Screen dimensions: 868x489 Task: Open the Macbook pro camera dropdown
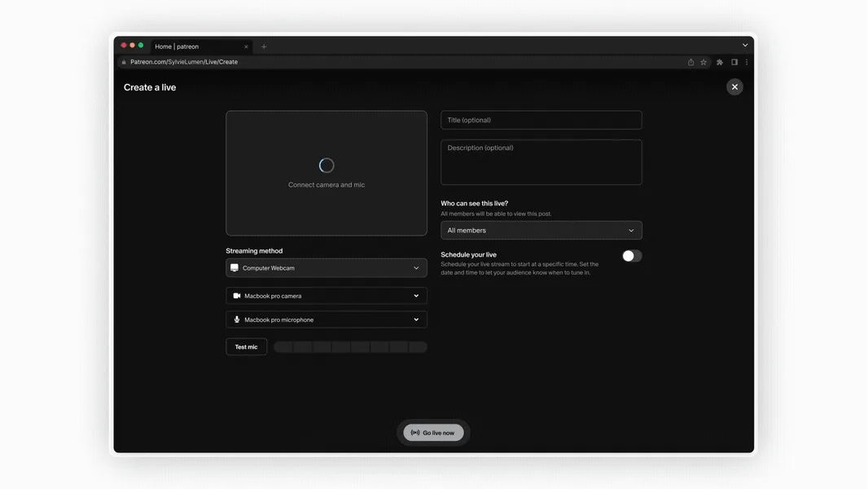pos(326,296)
